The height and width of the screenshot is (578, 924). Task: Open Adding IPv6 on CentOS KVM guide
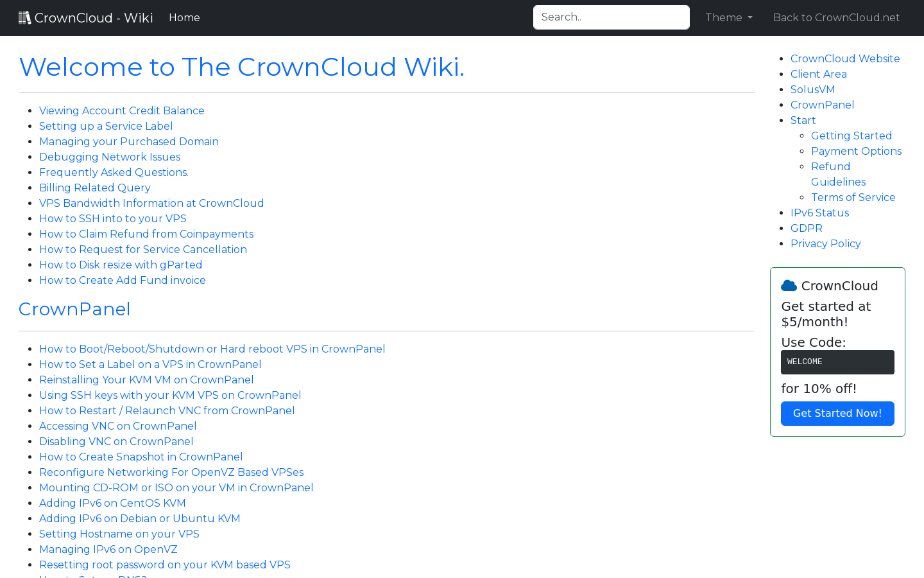(x=112, y=503)
